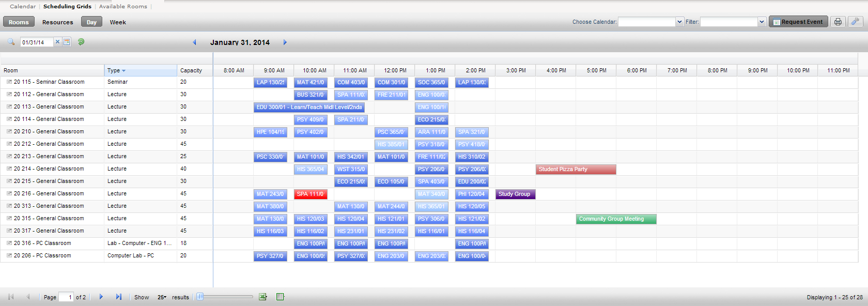Screen dimensions: 868x306
Task: Switch to the Scheduling Grids tab
Action: pyautogui.click(x=67, y=6)
